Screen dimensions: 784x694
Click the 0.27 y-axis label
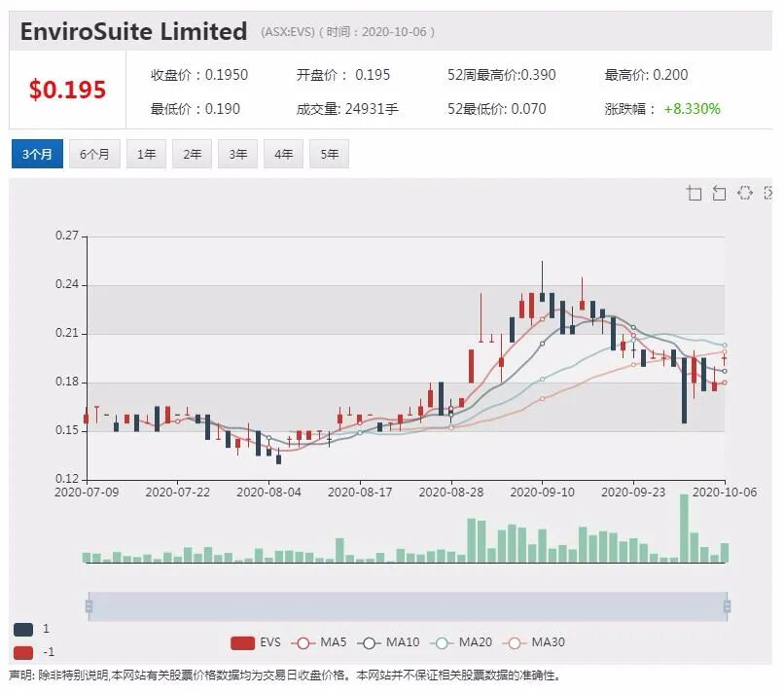coord(67,236)
